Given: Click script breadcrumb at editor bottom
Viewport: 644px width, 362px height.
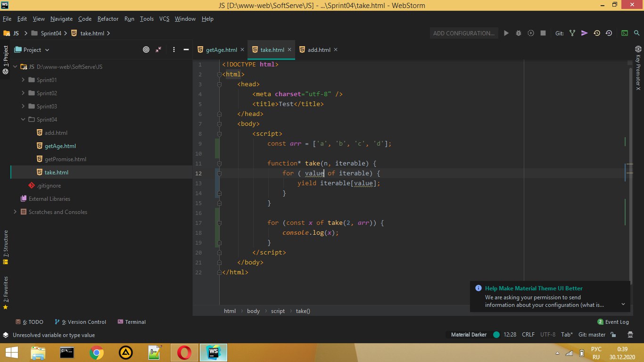Looking at the screenshot, I should point(278,311).
